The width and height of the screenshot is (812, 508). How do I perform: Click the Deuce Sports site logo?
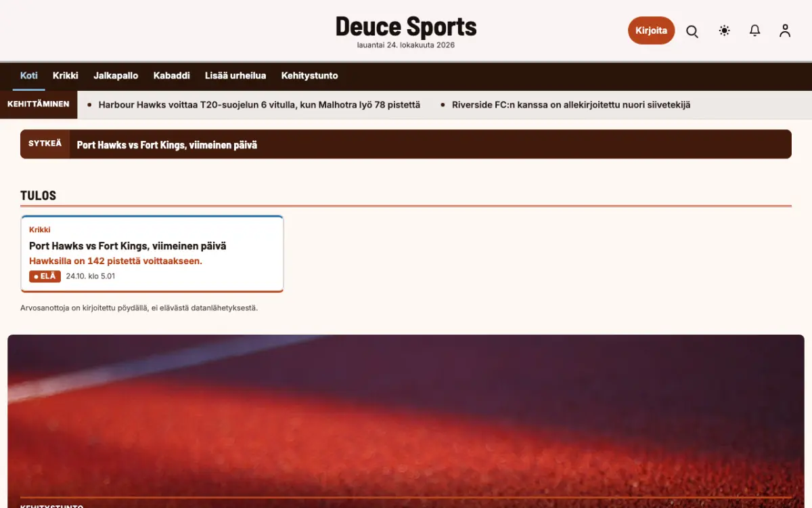tap(406, 27)
